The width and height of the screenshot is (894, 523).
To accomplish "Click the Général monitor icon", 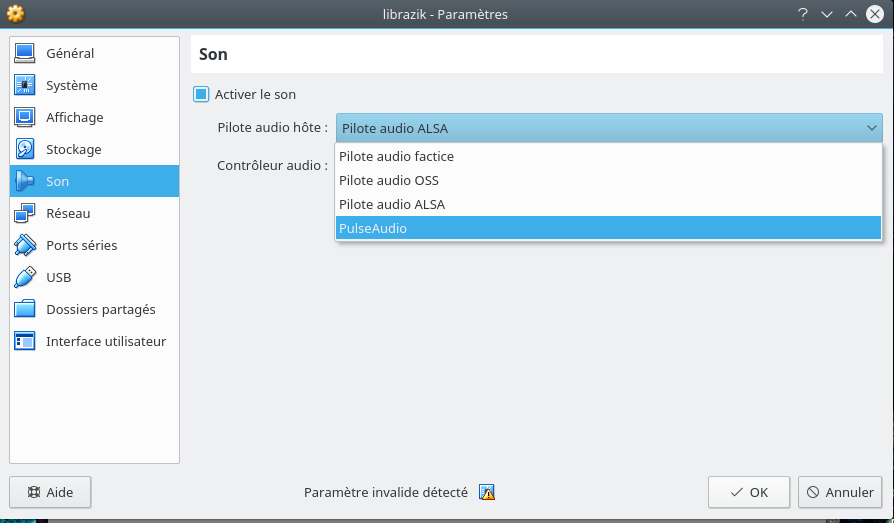I will (25, 53).
